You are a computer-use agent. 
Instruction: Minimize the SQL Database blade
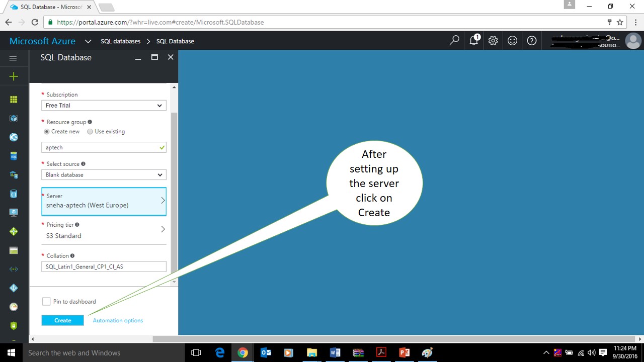[x=138, y=58]
